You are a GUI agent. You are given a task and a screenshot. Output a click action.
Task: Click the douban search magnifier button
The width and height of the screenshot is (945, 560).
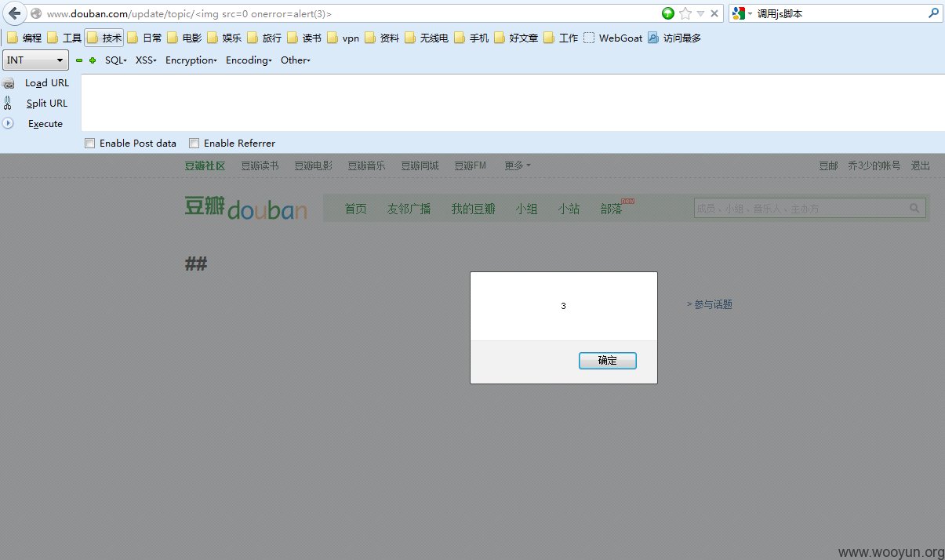coord(915,209)
